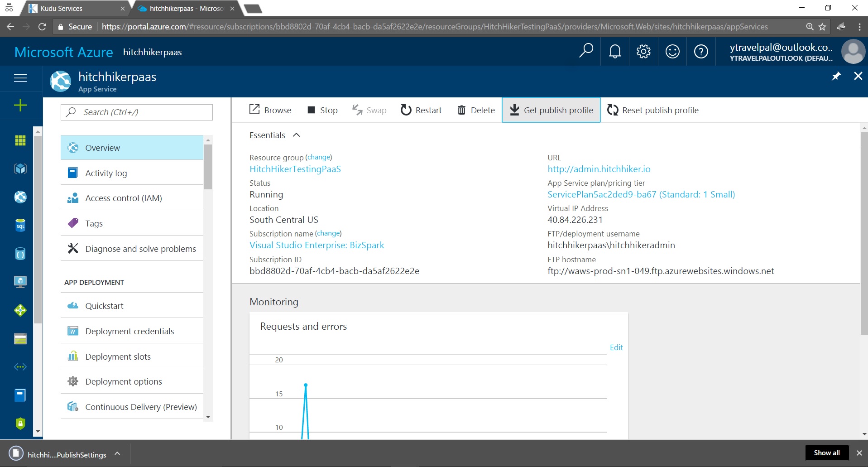This screenshot has width=868, height=467.
Task: Open Activity log menu item
Action: [132, 173]
